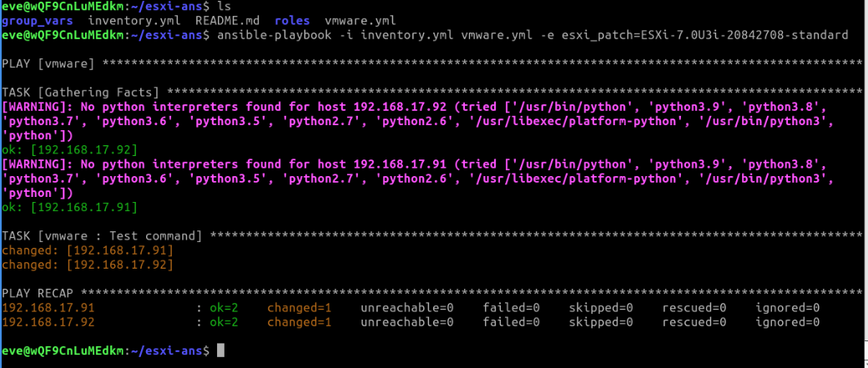Click the green ok: [192.168.17.92] line
This screenshot has height=368, width=868.
(69, 149)
